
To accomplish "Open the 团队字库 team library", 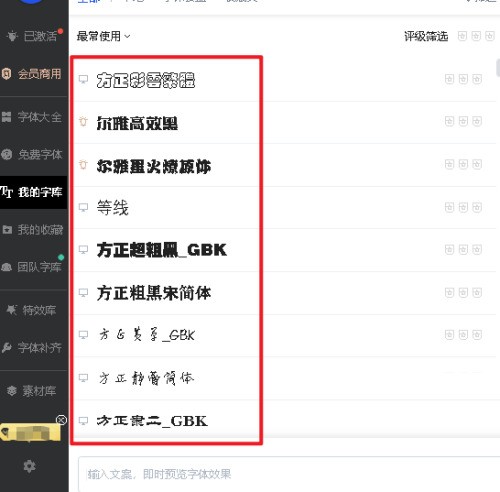I will coord(33,267).
